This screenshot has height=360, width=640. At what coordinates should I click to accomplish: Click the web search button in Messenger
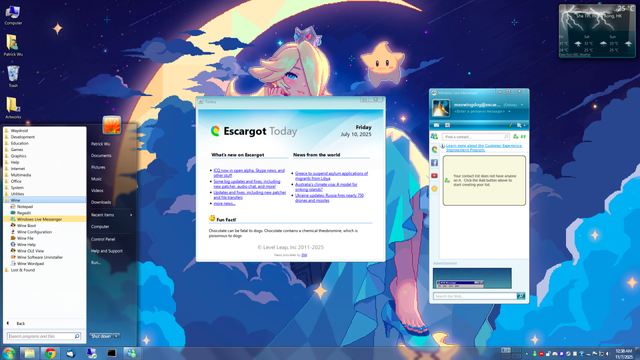521,296
